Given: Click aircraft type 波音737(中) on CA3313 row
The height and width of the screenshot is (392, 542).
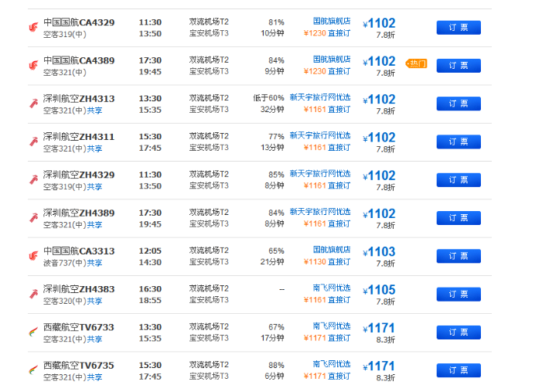Looking at the screenshot, I should (x=64, y=263).
